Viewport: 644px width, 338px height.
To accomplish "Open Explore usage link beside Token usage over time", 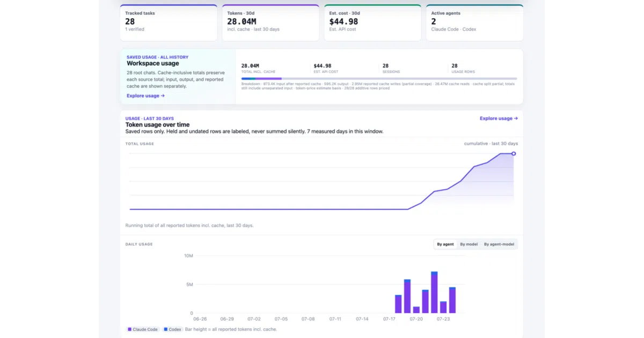I will click(x=499, y=119).
